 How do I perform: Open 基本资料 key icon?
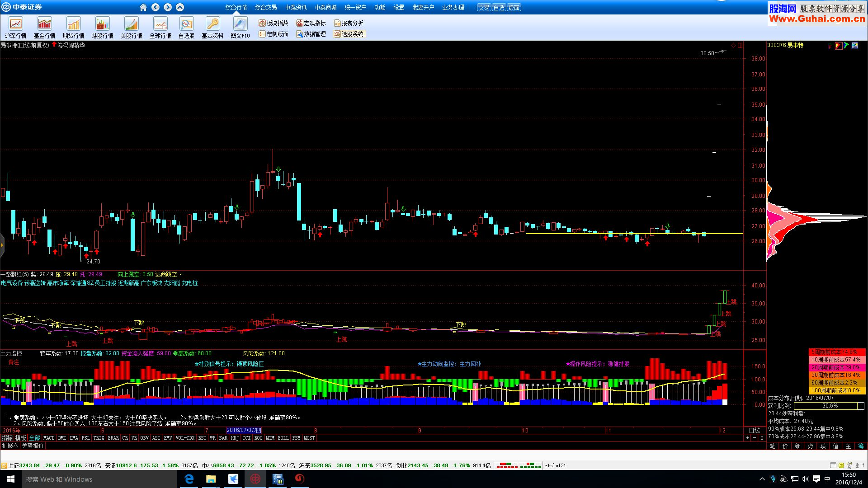[212, 28]
